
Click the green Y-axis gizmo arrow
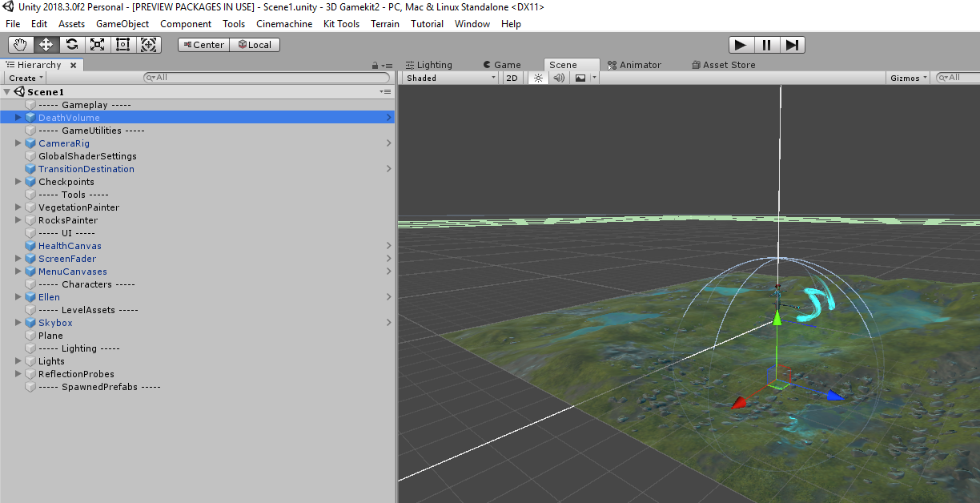tap(777, 318)
